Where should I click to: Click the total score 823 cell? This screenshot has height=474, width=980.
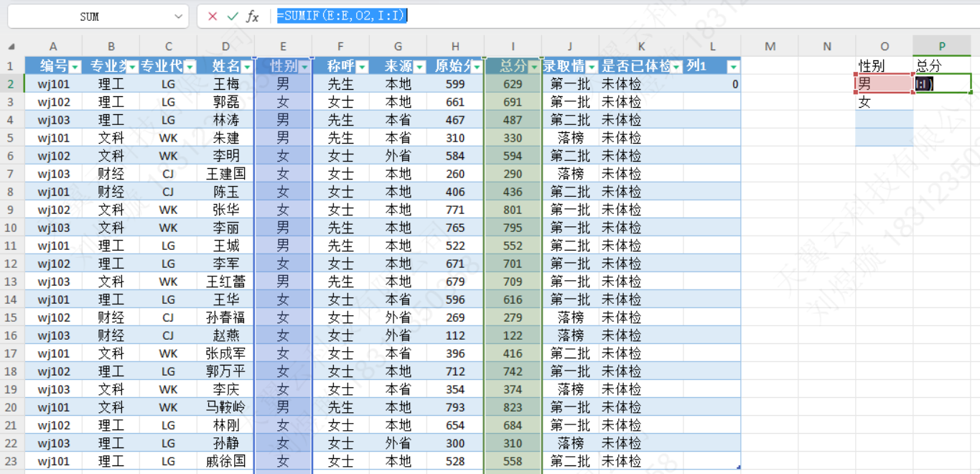[x=513, y=407]
